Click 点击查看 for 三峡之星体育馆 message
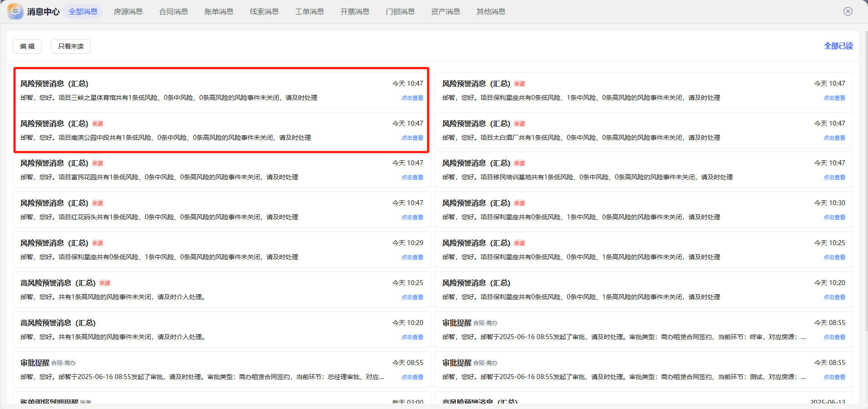868x409 pixels. [412, 98]
